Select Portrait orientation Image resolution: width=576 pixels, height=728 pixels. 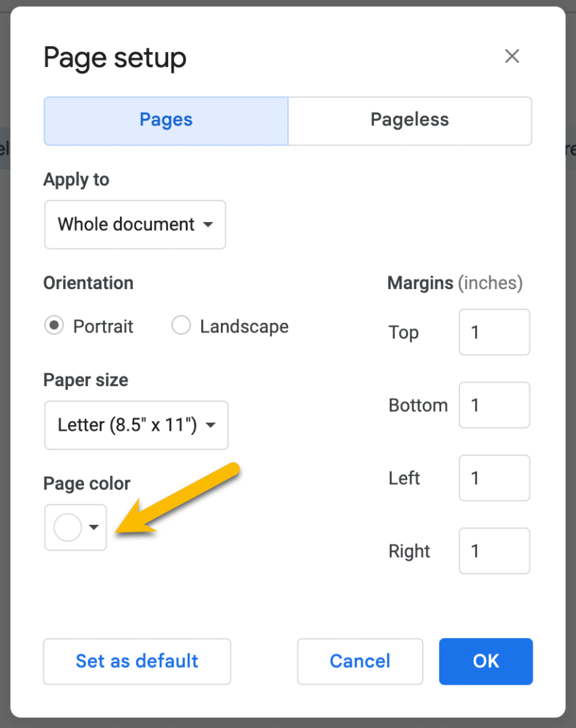[x=54, y=326]
